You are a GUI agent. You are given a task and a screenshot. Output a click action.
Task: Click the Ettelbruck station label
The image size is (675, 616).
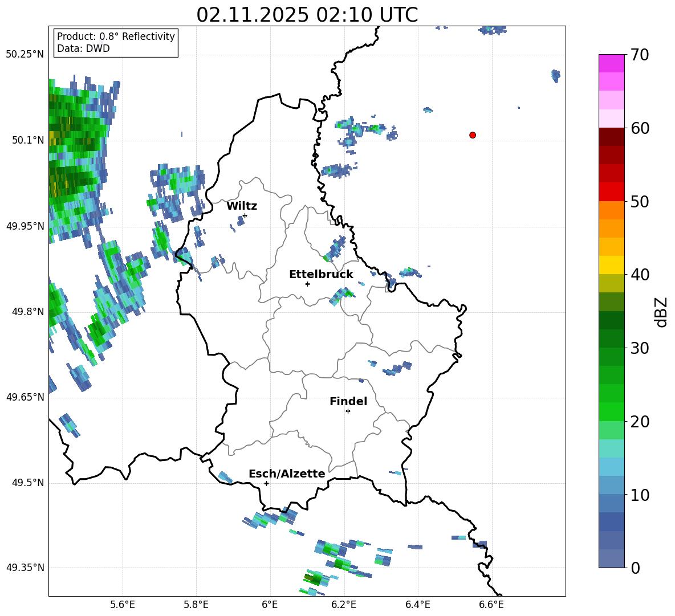pyautogui.click(x=321, y=275)
